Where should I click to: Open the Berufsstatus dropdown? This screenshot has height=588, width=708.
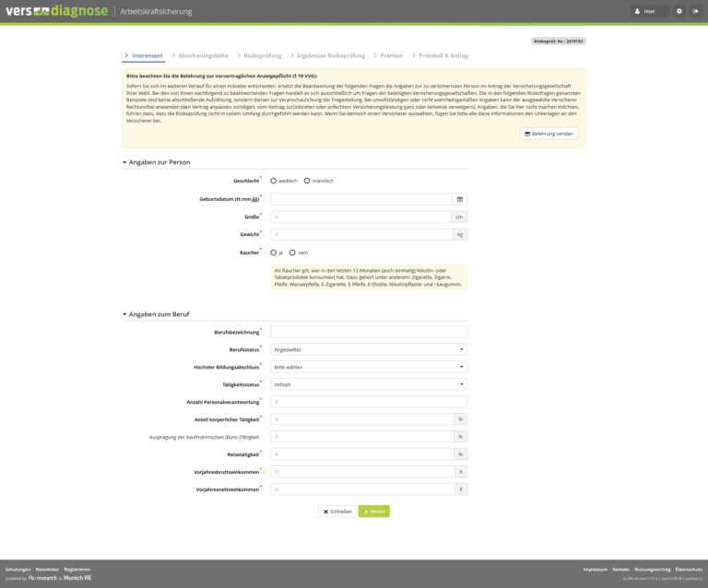pyautogui.click(x=368, y=349)
